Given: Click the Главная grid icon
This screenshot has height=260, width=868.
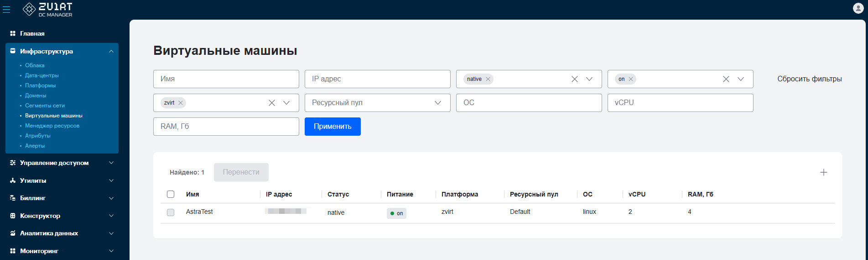Looking at the screenshot, I should (x=13, y=33).
